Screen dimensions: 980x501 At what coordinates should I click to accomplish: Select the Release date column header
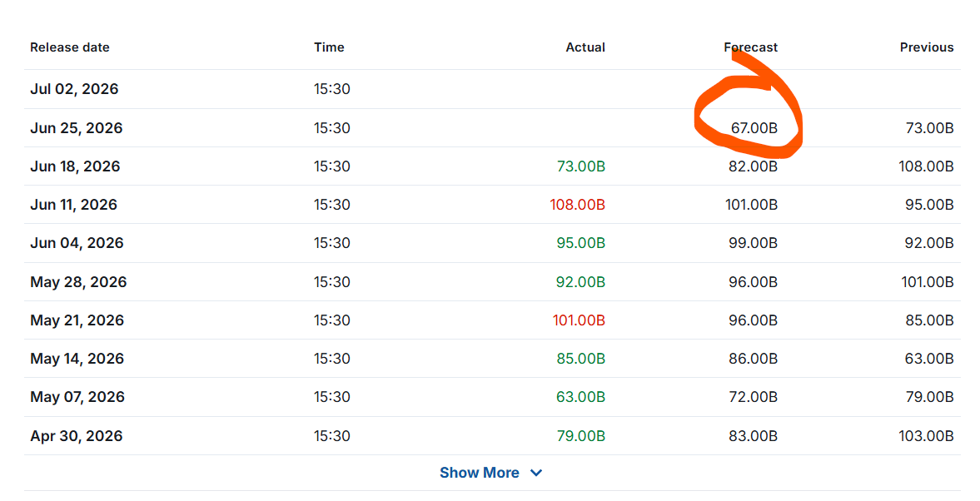pos(69,47)
